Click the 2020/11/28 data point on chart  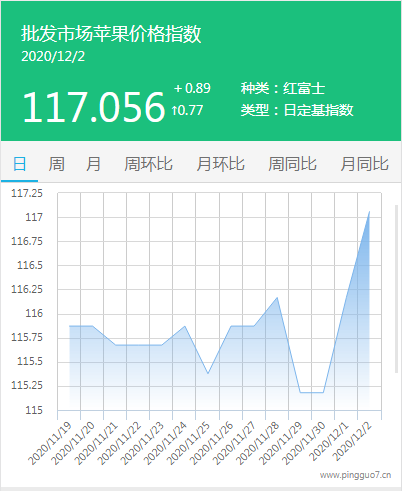(277, 297)
